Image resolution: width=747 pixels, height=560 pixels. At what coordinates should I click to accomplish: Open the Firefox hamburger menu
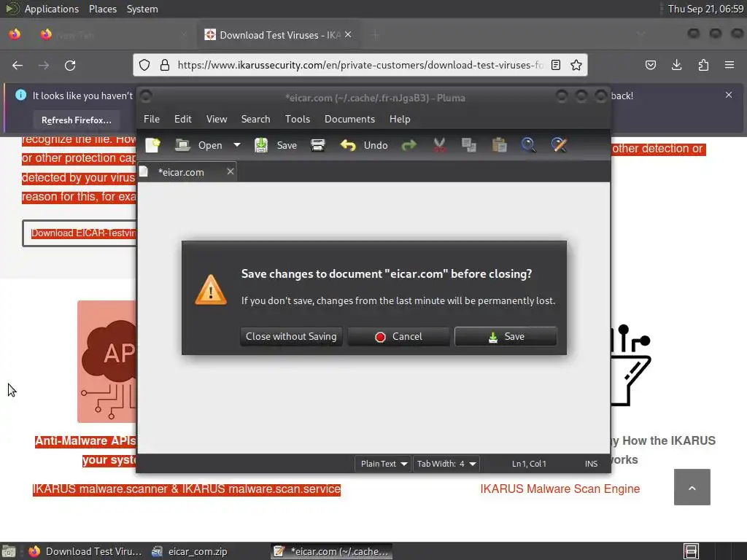[729, 65]
